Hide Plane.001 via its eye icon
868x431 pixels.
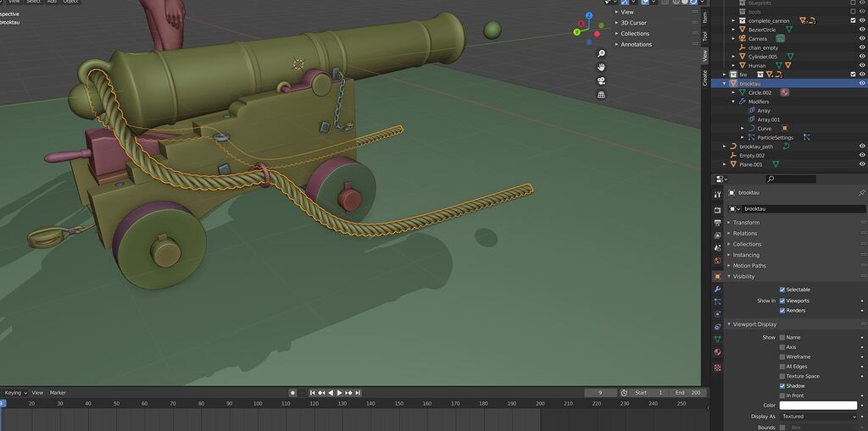862,163
